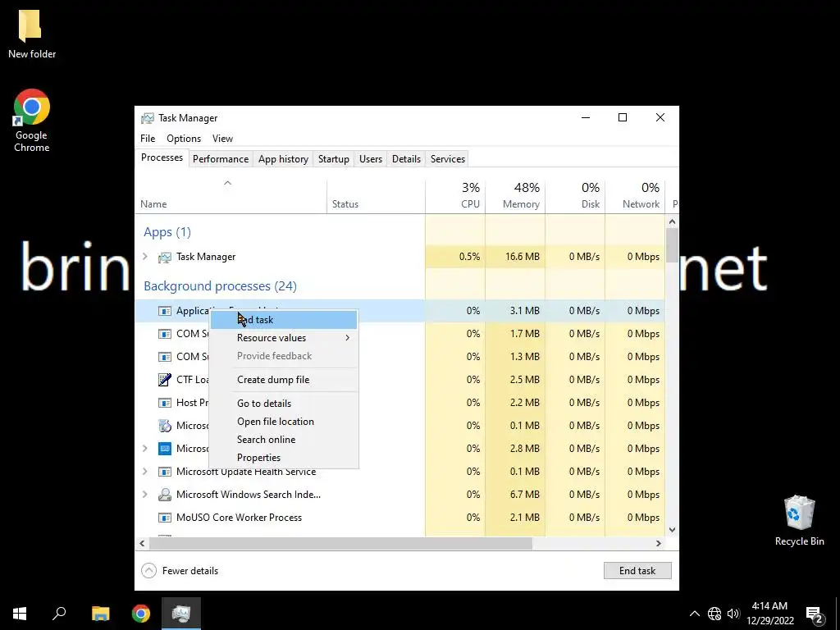This screenshot has width=840, height=630.
Task: Open the Options menu
Action: pos(184,138)
